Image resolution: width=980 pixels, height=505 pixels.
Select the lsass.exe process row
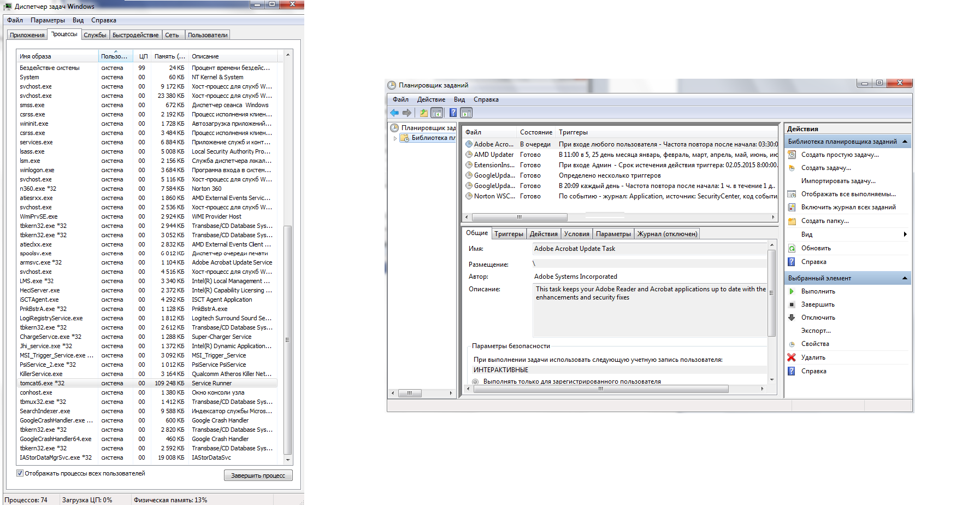147,151
